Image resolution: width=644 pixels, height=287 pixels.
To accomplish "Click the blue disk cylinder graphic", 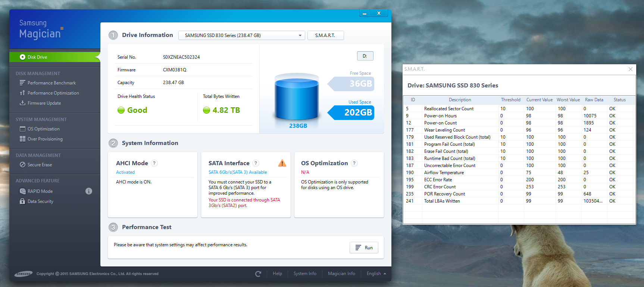I will (297, 97).
